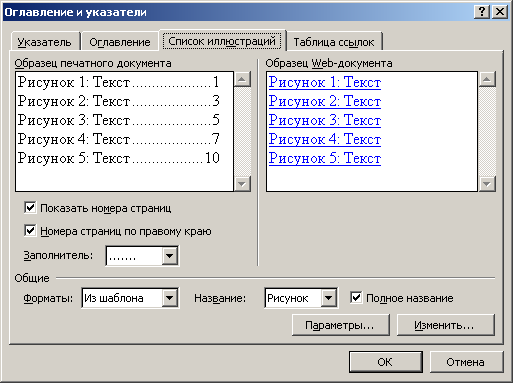The height and width of the screenshot is (383, 513).
Task: Click the Web preview scroll down arrow
Action: tap(487, 184)
